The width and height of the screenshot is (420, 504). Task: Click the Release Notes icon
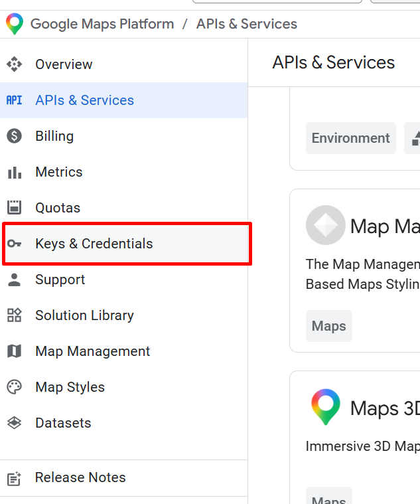click(14, 477)
